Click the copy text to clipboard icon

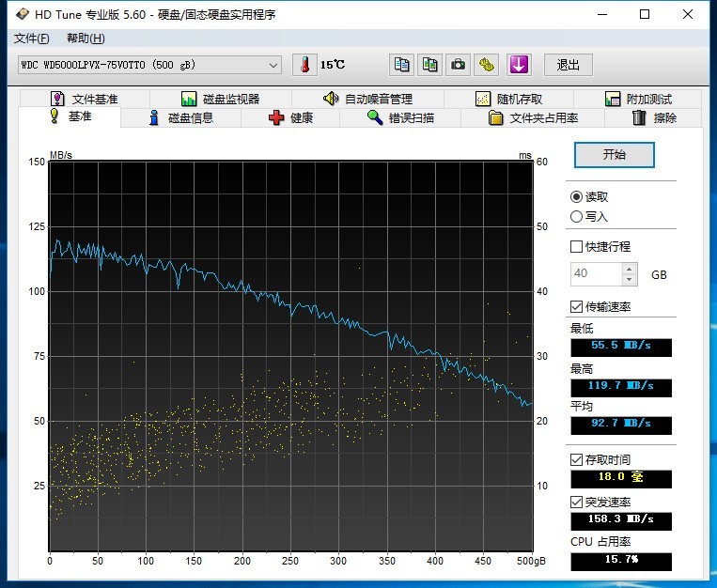[x=402, y=65]
